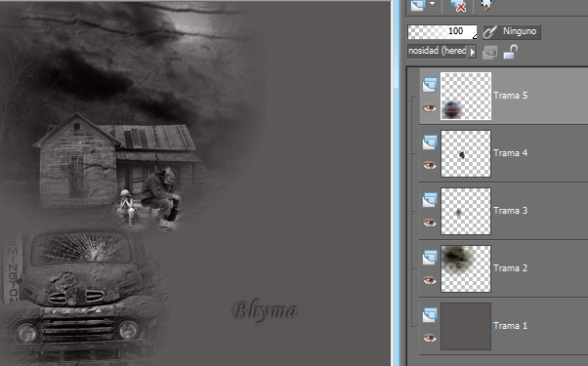Click the New Layer icon in layers toolbar
This screenshot has width=588, height=366.
pyautogui.click(x=418, y=5)
